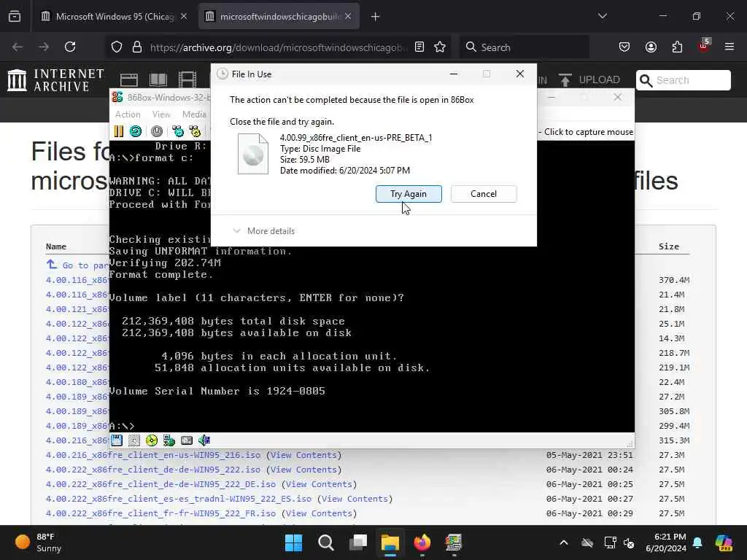747x560 pixels.
Task: Open weather widget showing 88°F Sunny
Action: pyautogui.click(x=38, y=542)
